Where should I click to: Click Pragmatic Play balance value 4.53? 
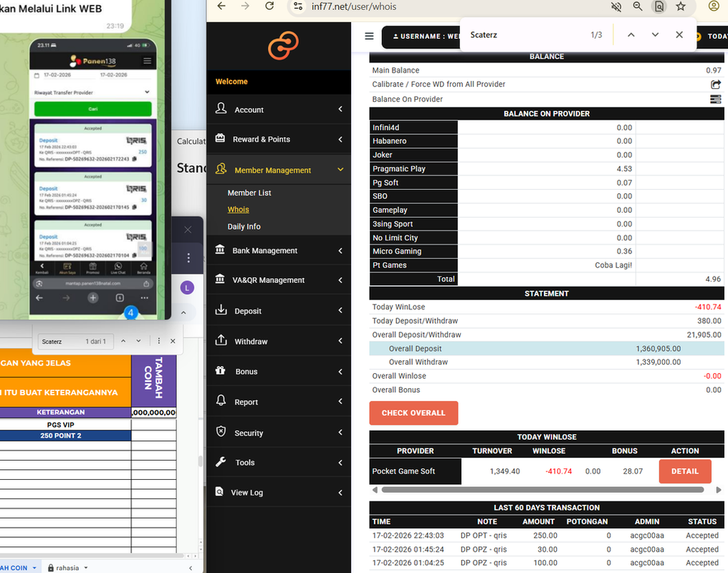click(x=624, y=169)
